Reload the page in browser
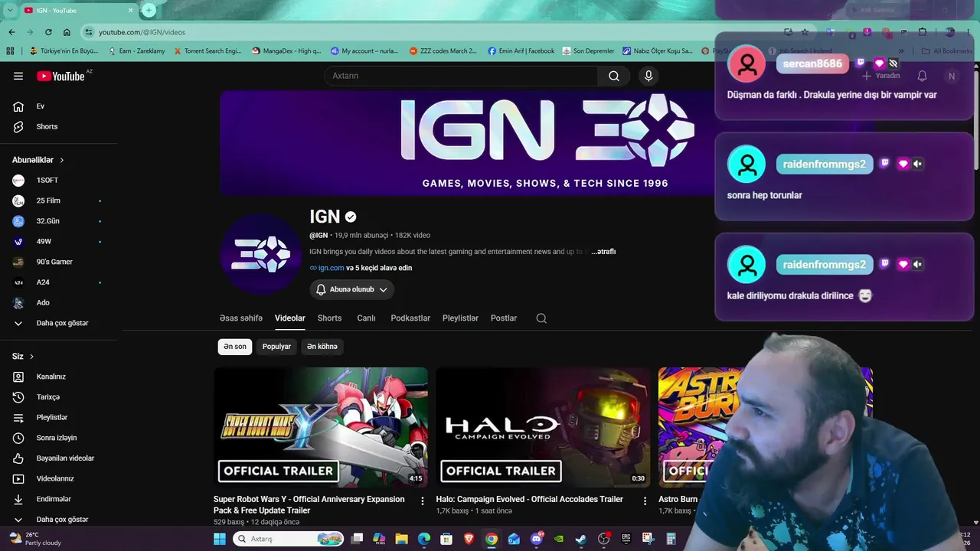The width and height of the screenshot is (980, 551). click(x=48, y=32)
